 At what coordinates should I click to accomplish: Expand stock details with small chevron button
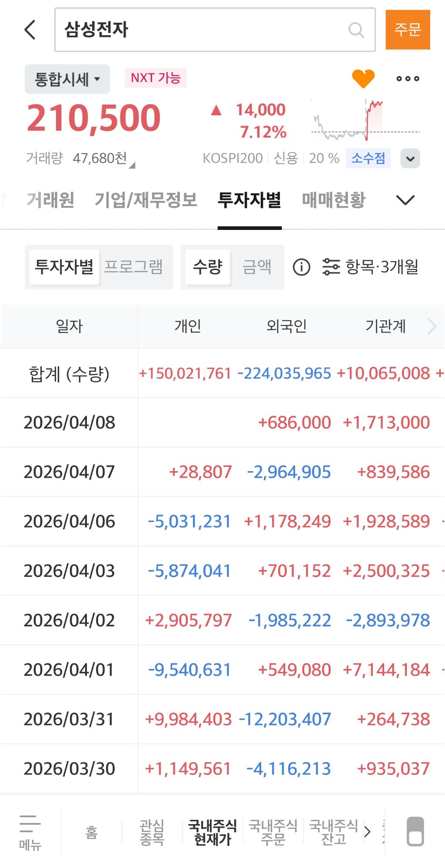click(x=410, y=158)
